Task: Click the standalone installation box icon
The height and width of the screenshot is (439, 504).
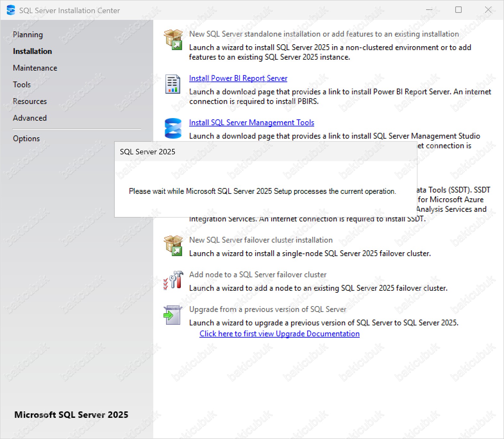Action: coord(173,40)
